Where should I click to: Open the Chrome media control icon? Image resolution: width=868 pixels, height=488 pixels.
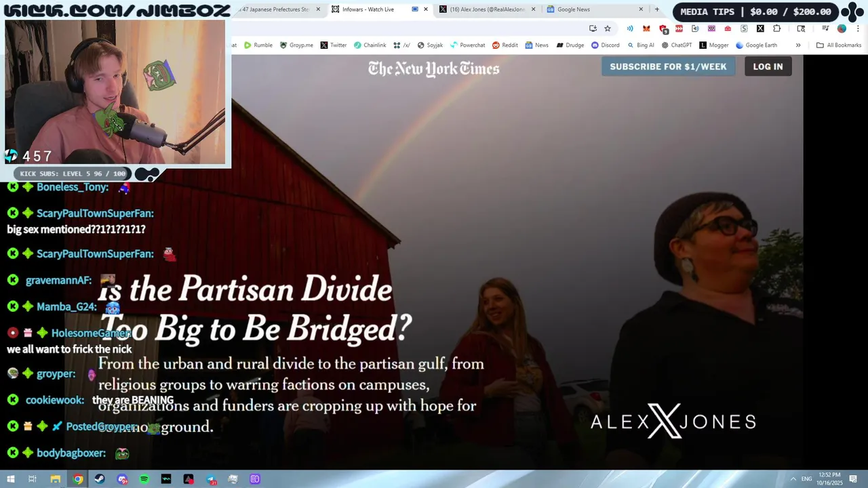click(825, 28)
